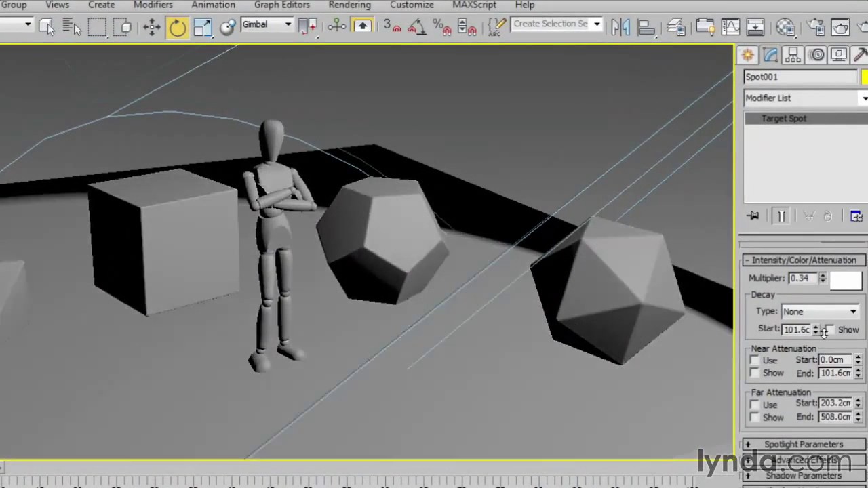Viewport: 868px width, 488px height.
Task: Toggle Keyboard Shortcut Override icon
Action: pyautogui.click(x=362, y=26)
